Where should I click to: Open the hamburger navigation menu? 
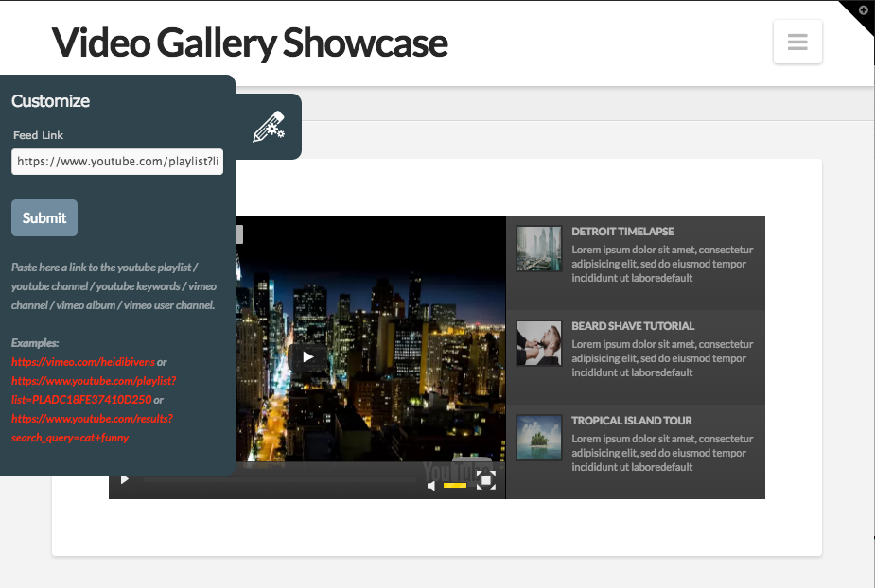[797, 43]
